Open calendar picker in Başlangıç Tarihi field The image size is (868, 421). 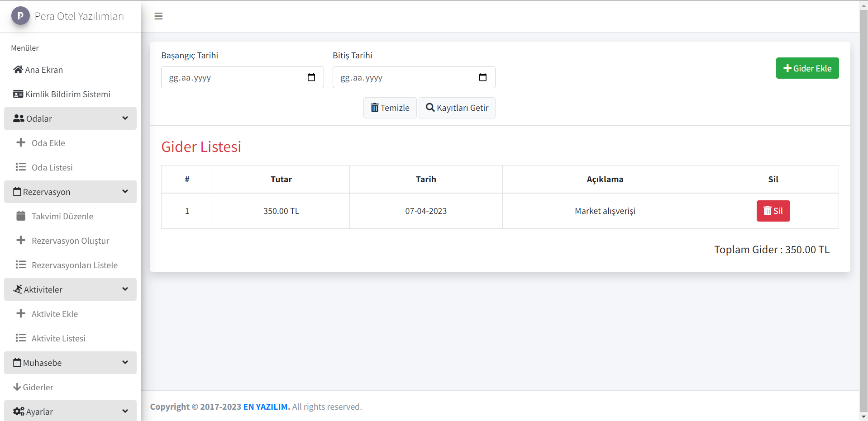point(311,77)
